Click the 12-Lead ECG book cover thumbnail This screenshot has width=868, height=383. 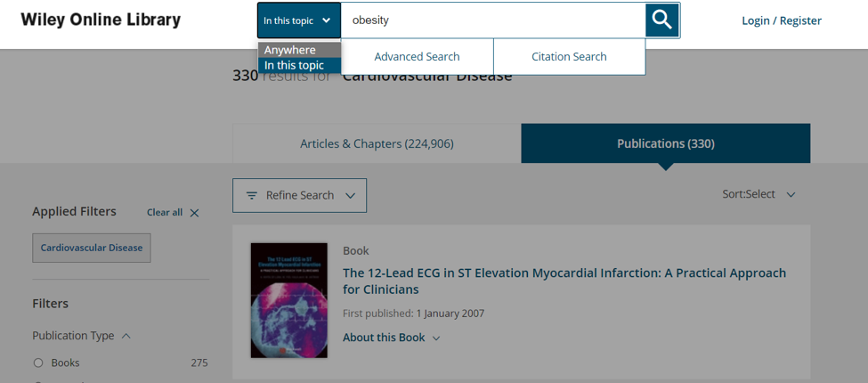coord(288,300)
